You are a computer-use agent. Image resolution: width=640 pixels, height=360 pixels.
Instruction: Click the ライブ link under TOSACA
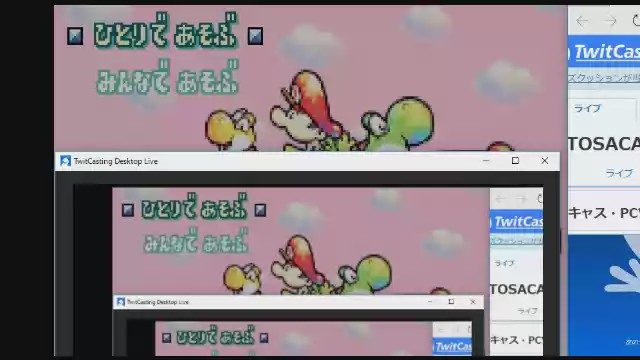click(x=619, y=173)
